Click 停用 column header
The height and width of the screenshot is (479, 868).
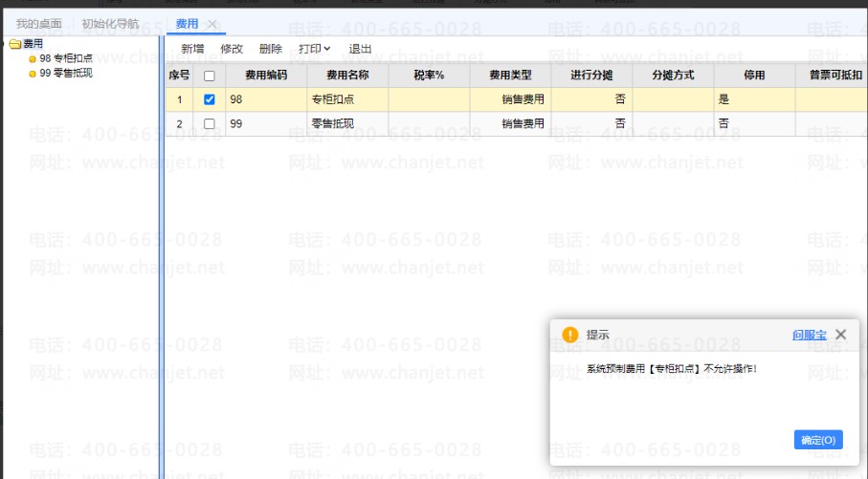[x=754, y=76]
